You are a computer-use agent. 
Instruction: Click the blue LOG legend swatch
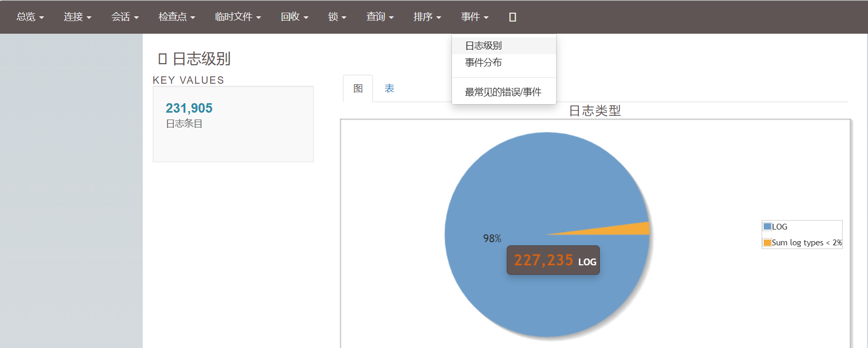coord(767,226)
